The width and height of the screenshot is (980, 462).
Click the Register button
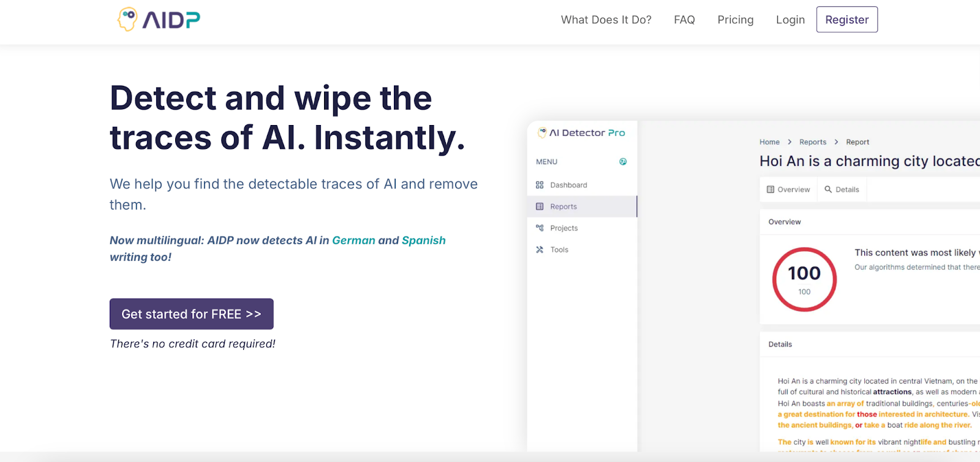coord(847,20)
